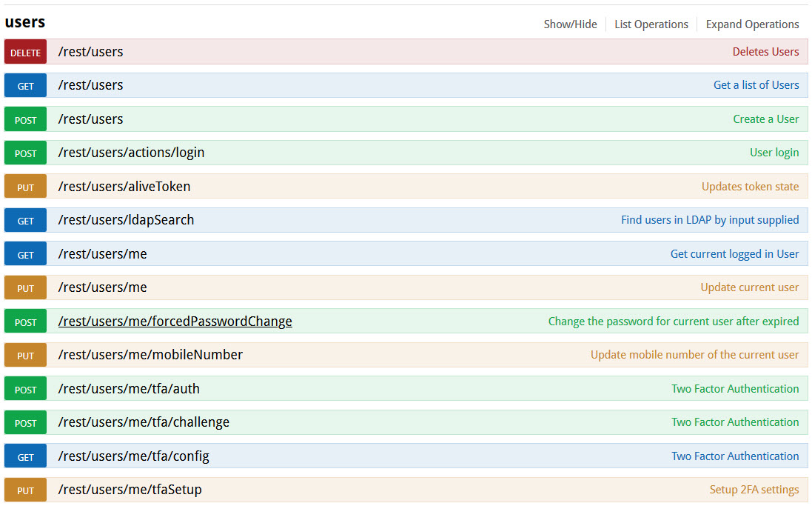This screenshot has width=812, height=506.
Task: Click 'Get a list of Users' description
Action: tap(756, 85)
